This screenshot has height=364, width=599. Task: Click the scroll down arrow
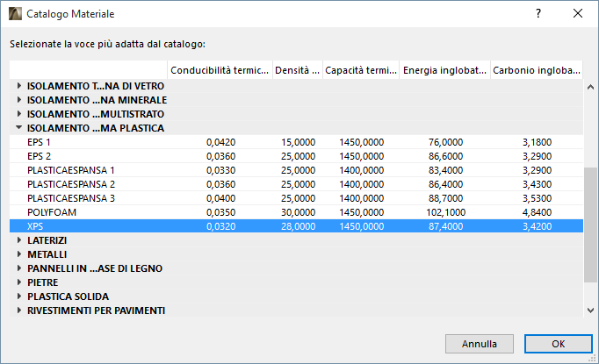click(x=590, y=310)
